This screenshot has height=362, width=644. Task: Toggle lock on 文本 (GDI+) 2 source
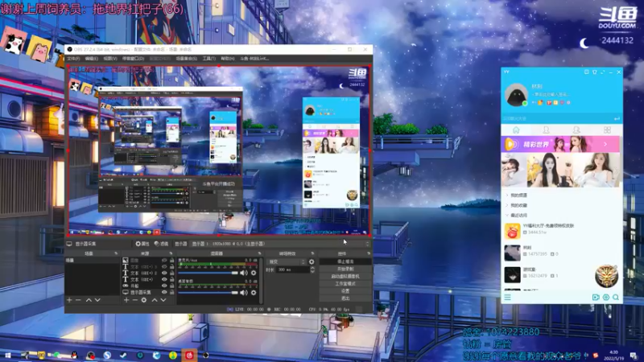click(172, 273)
